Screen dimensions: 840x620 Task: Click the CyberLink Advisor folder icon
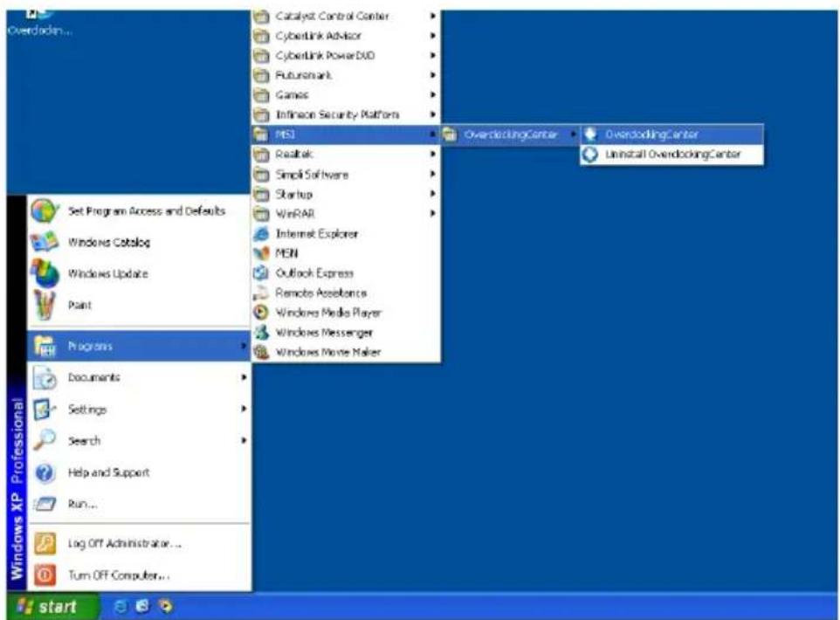tap(261, 36)
